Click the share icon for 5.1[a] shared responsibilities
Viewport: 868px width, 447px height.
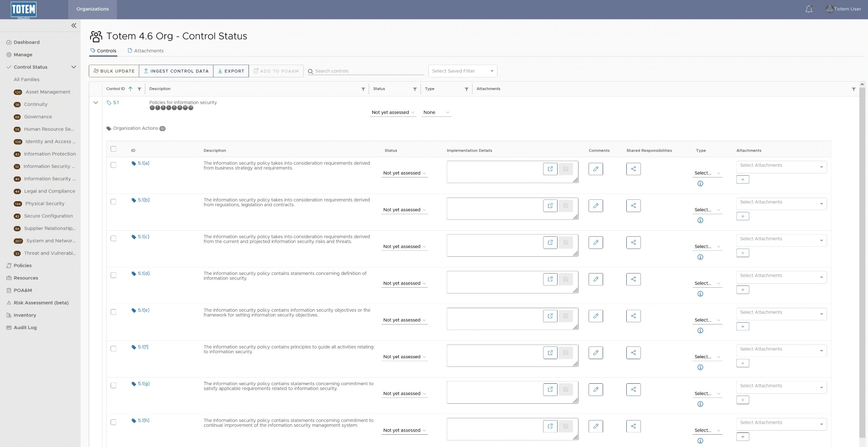(634, 169)
